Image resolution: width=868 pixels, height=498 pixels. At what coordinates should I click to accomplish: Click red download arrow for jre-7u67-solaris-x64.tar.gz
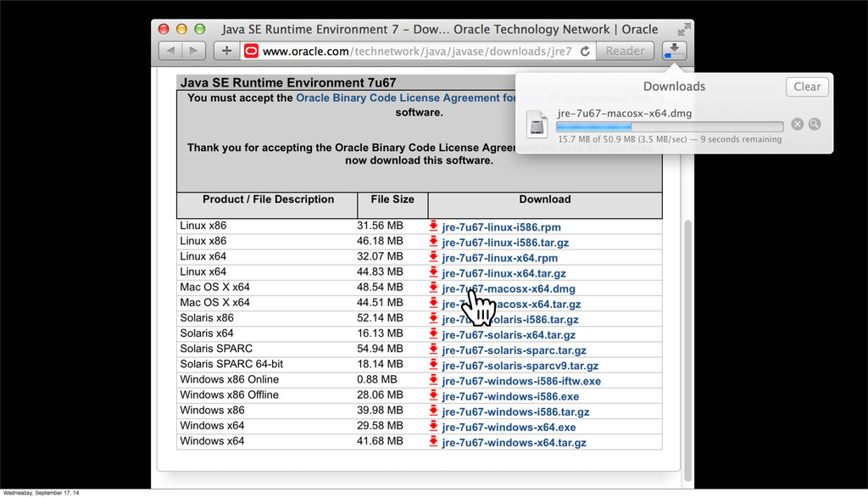pos(433,334)
